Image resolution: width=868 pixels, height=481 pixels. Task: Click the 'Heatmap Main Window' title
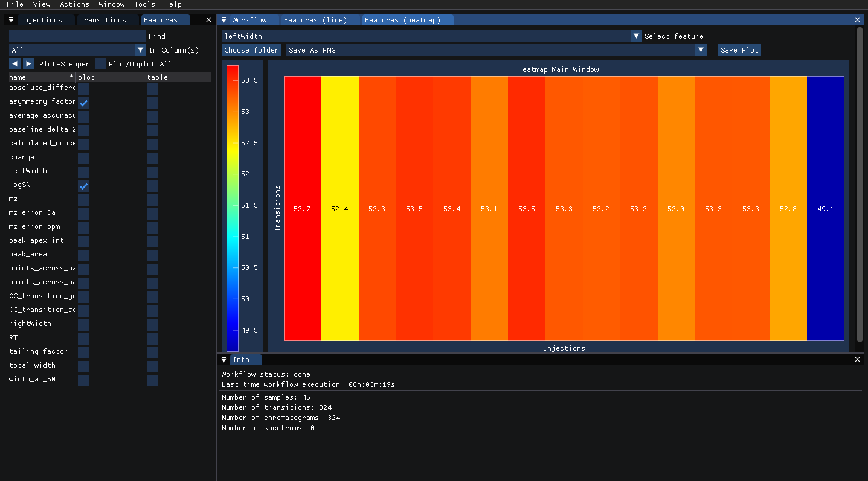click(x=558, y=69)
